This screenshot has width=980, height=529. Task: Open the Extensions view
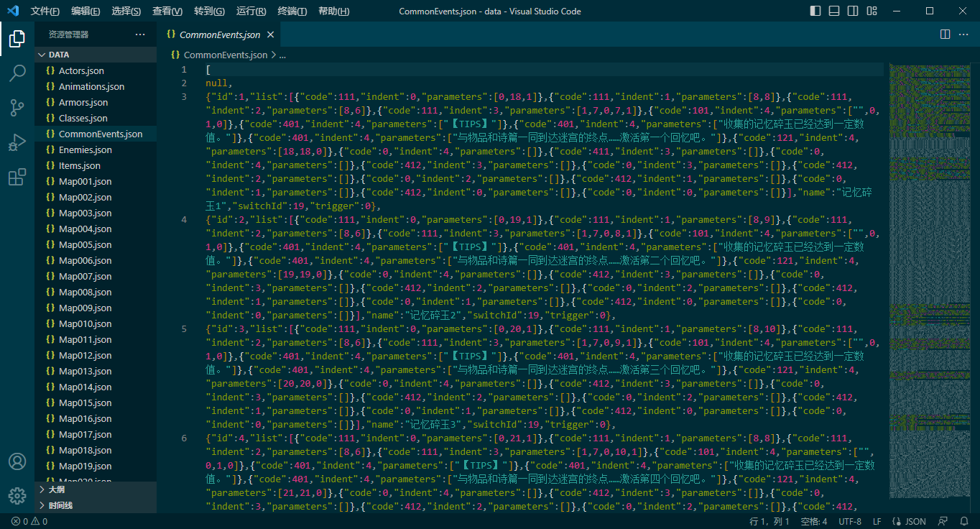pyautogui.click(x=17, y=177)
